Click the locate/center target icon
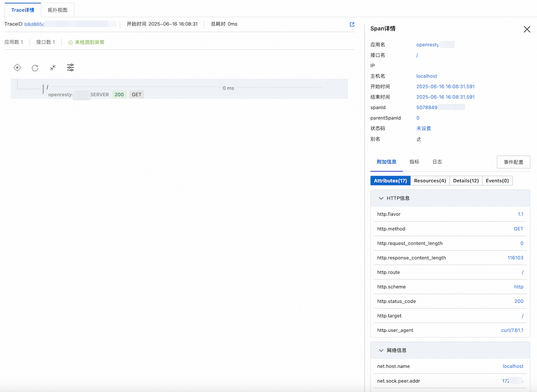537x392 pixels. tap(17, 68)
